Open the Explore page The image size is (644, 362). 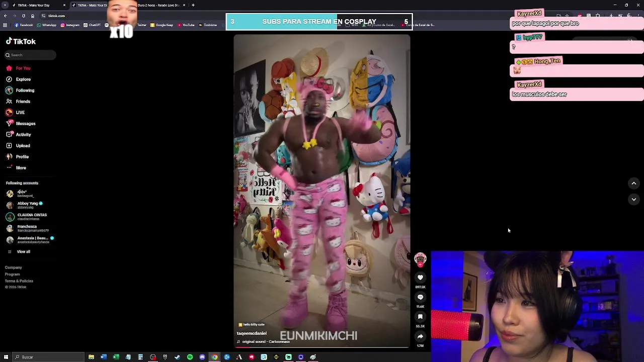click(19, 79)
